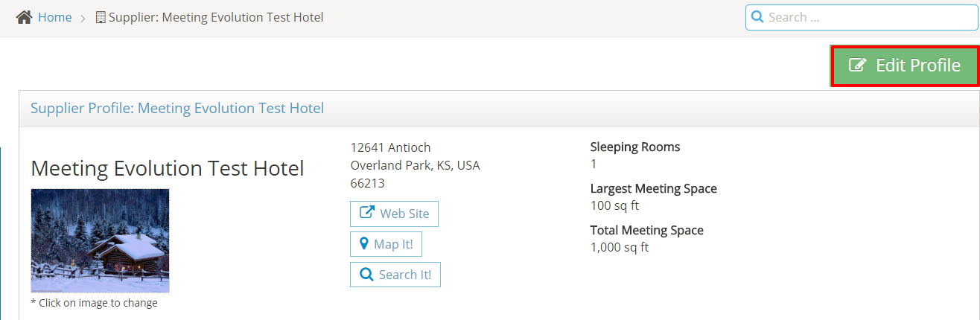980x320 pixels.
Task: Click the 'Click on image to change' note
Action: (x=94, y=303)
